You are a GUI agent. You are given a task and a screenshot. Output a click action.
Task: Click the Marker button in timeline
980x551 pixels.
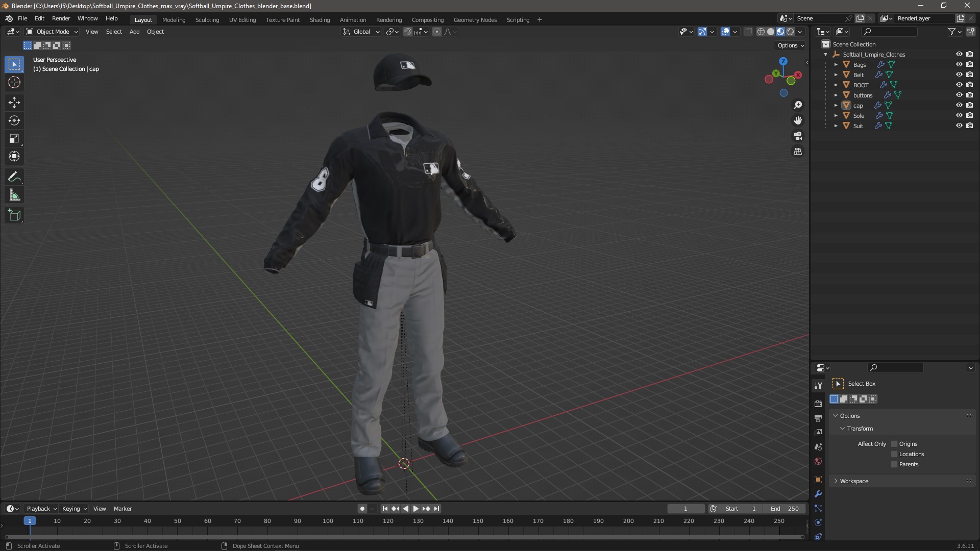pos(122,509)
